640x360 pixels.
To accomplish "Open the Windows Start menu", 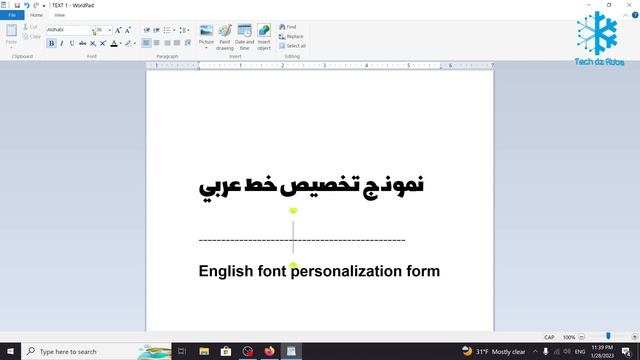I will click(10, 351).
